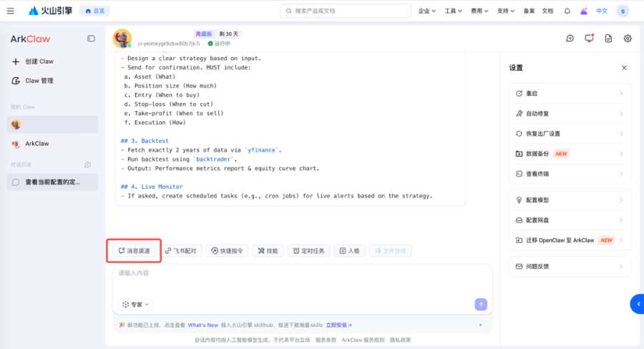
Task: Open 自动修复 in settings
Action: coord(570,114)
